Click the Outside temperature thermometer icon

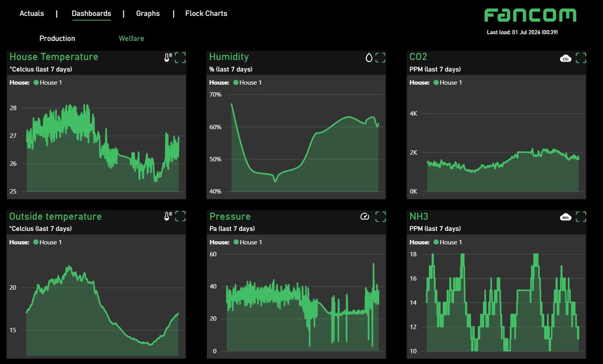[x=168, y=217]
